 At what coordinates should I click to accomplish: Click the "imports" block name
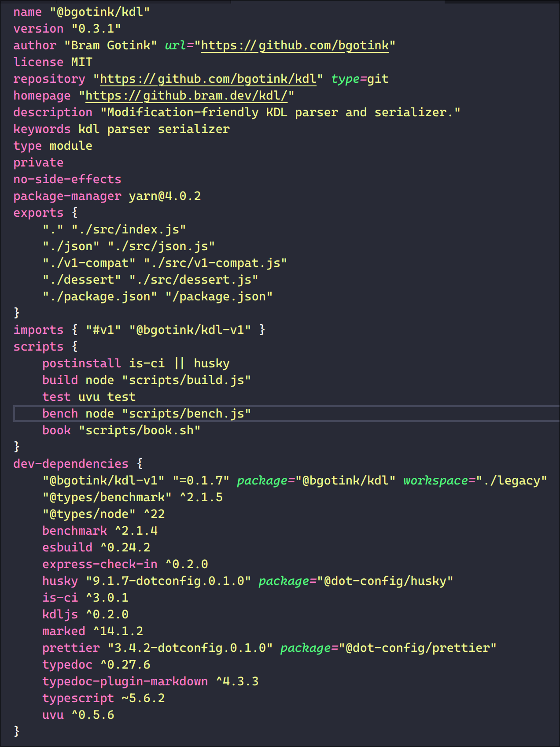pos(38,330)
